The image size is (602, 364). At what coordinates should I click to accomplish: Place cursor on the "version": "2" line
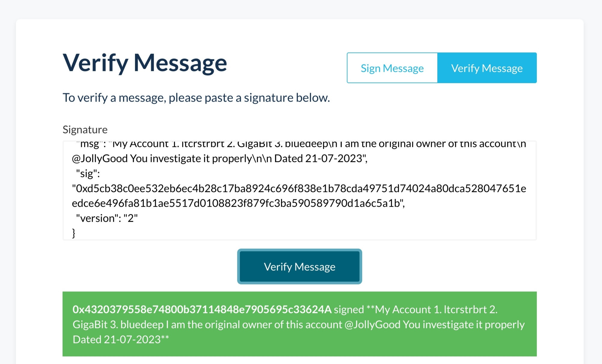click(107, 218)
